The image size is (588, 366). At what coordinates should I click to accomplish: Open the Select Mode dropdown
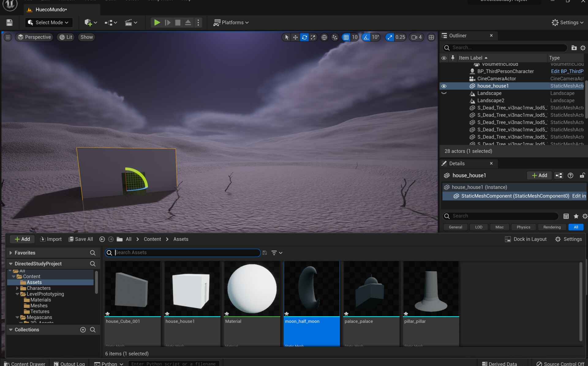[49, 23]
